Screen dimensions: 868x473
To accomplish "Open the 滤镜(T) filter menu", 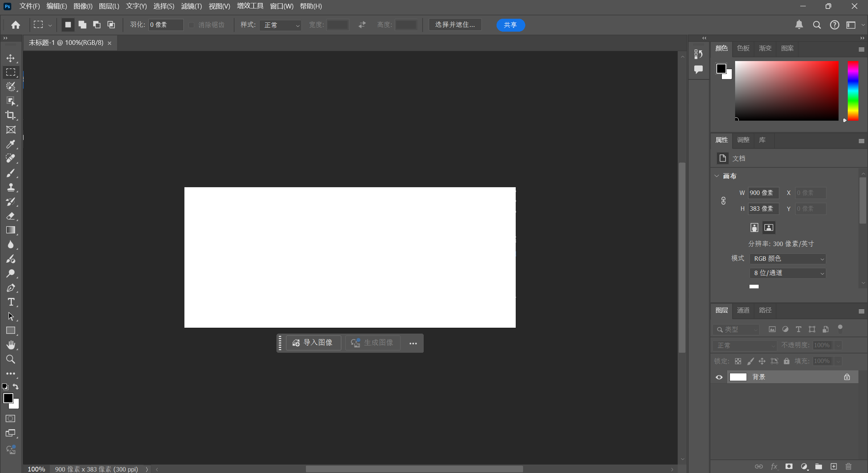I will click(191, 6).
